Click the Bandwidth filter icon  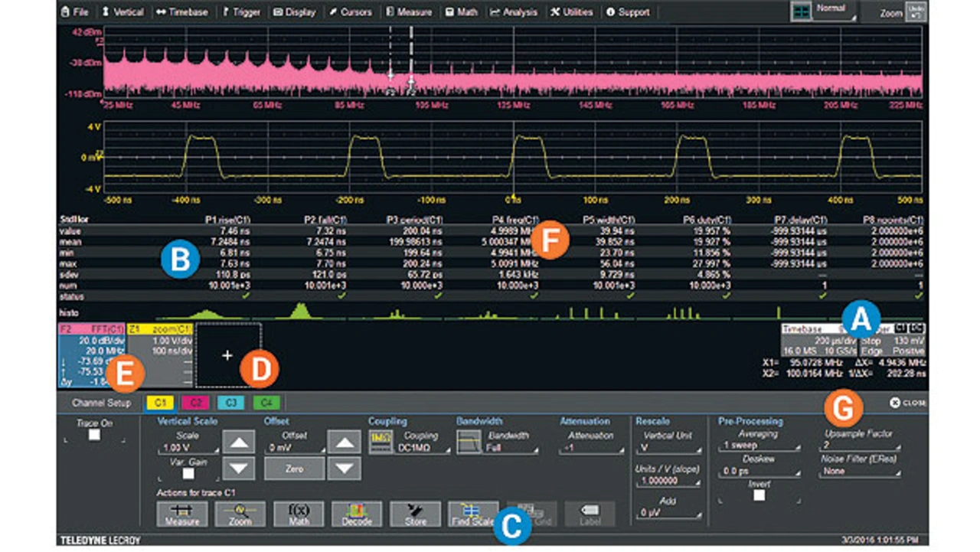468,442
